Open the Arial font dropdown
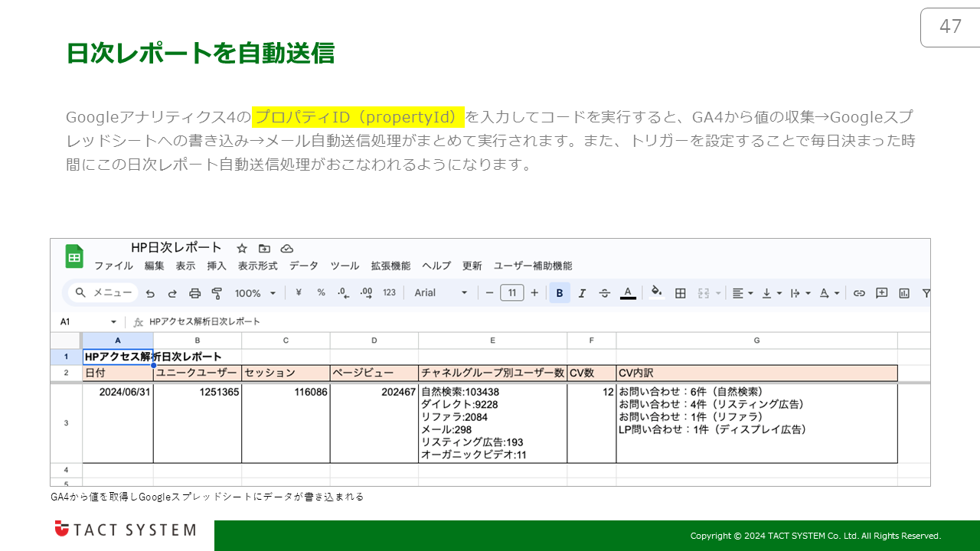Image resolution: width=980 pixels, height=551 pixels. click(441, 292)
